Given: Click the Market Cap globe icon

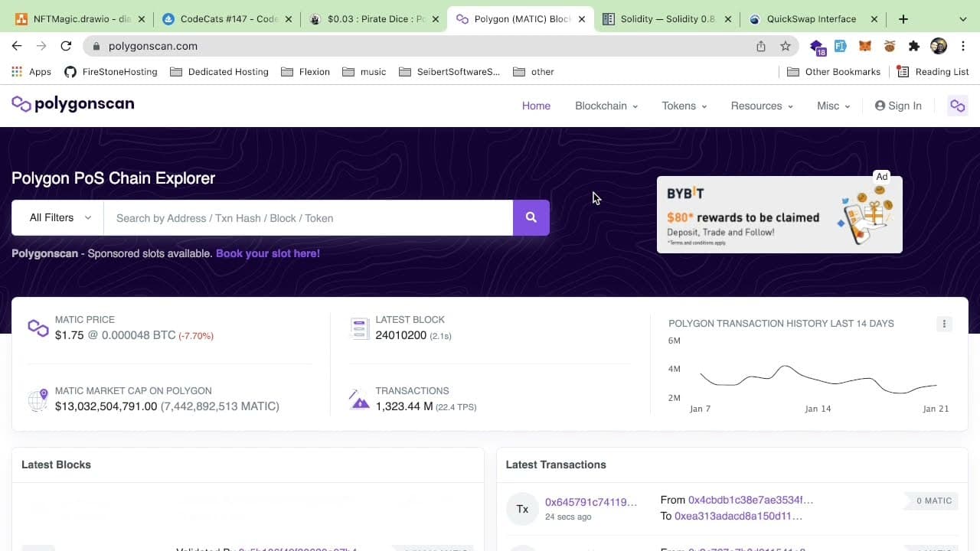Looking at the screenshot, I should pyautogui.click(x=38, y=399).
